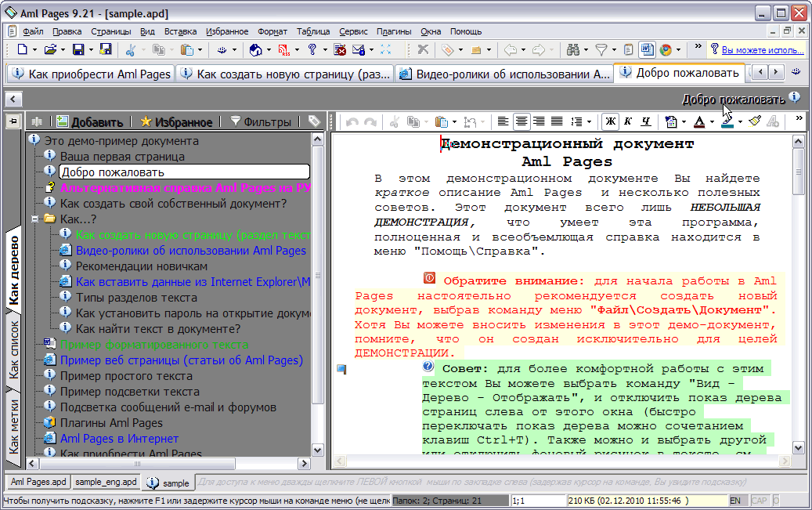Click the sticky note marker icon in editor margin

[x=341, y=369]
